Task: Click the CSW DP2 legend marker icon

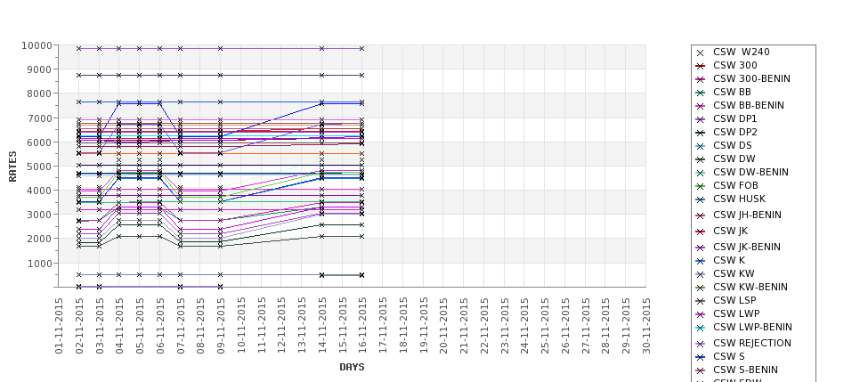Action: pyautogui.click(x=701, y=133)
